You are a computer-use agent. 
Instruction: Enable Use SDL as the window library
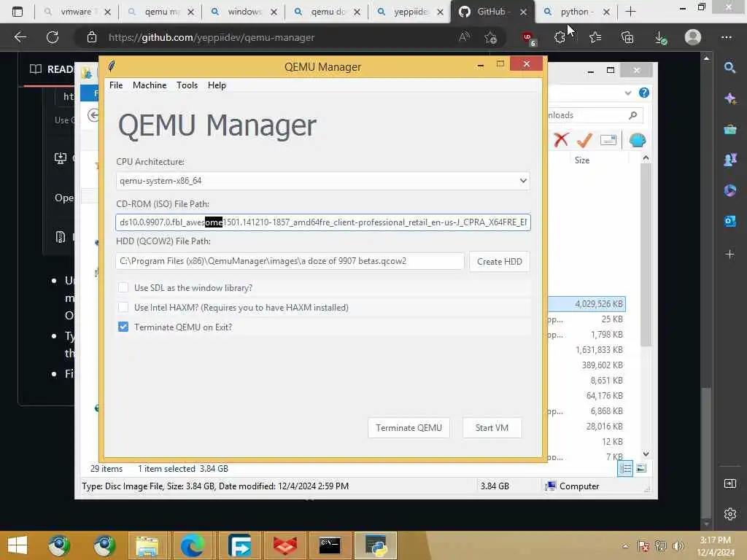[123, 287]
